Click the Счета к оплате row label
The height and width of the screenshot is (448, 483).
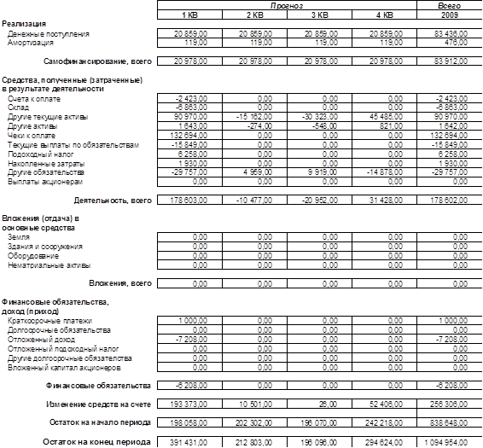coord(34,99)
